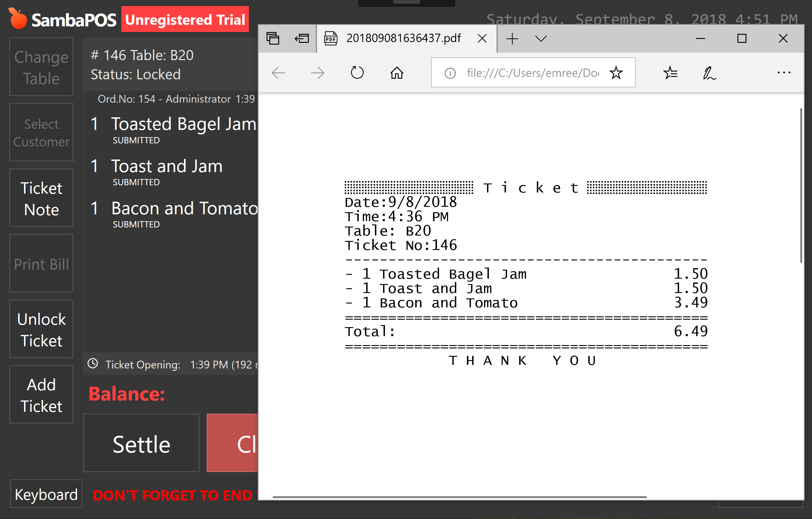Click 'Status: Locked' text
This screenshot has height=519, width=812.
tap(136, 74)
